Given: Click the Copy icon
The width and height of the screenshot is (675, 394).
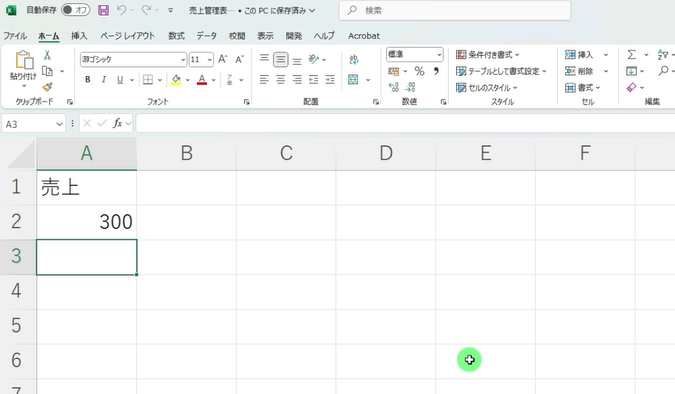Looking at the screenshot, I should (x=47, y=71).
